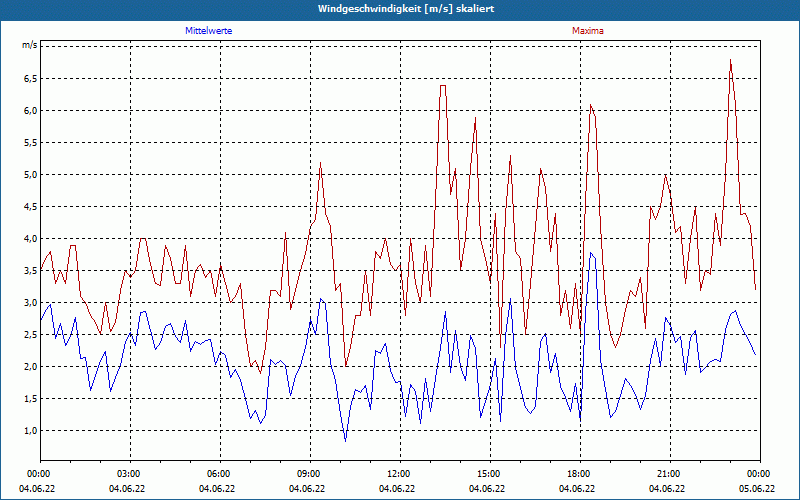Select the 3,5 y-axis value

pyautogui.click(x=30, y=270)
